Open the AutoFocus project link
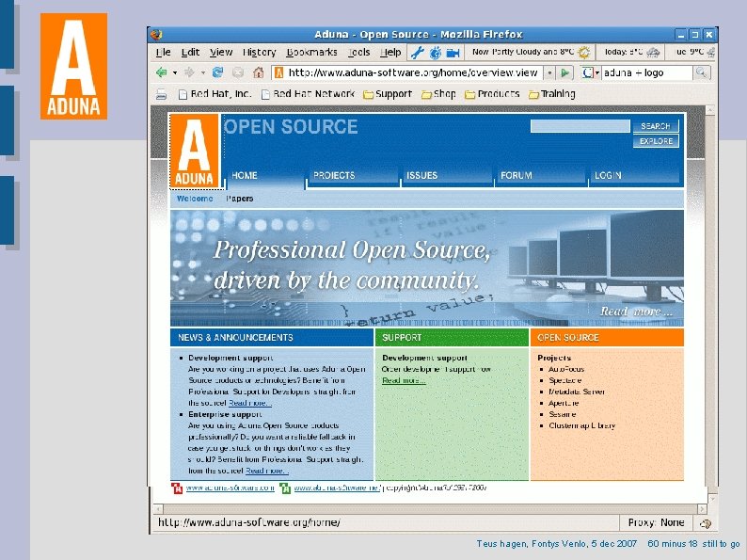 [566, 369]
